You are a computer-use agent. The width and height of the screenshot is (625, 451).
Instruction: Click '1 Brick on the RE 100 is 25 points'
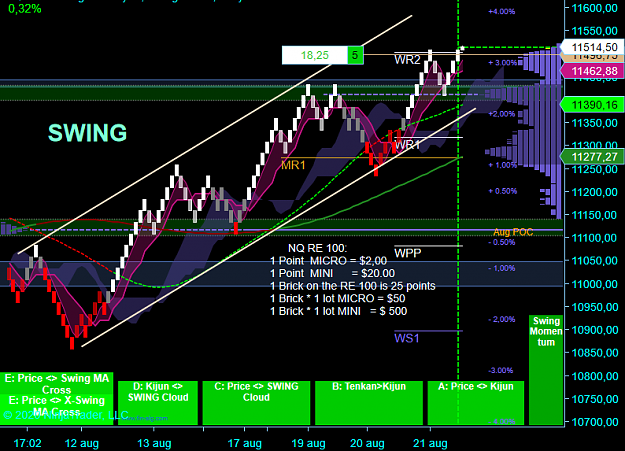click(x=353, y=286)
